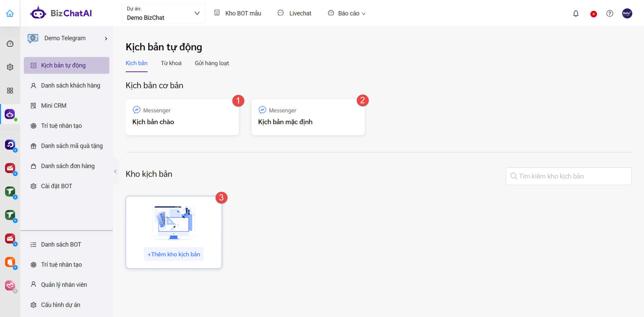Image resolution: width=644 pixels, height=317 pixels.
Task: Open Cấu hình dự án
Action: click(66, 305)
